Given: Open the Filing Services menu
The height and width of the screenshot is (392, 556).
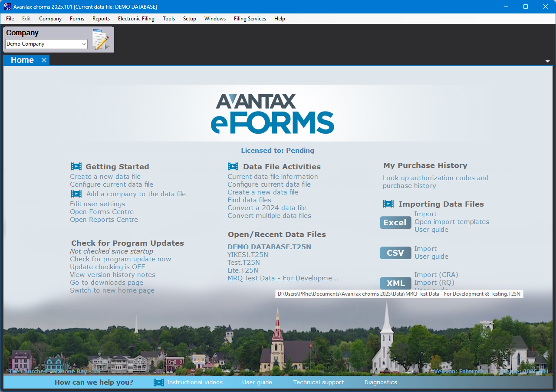Looking at the screenshot, I should click(x=250, y=19).
